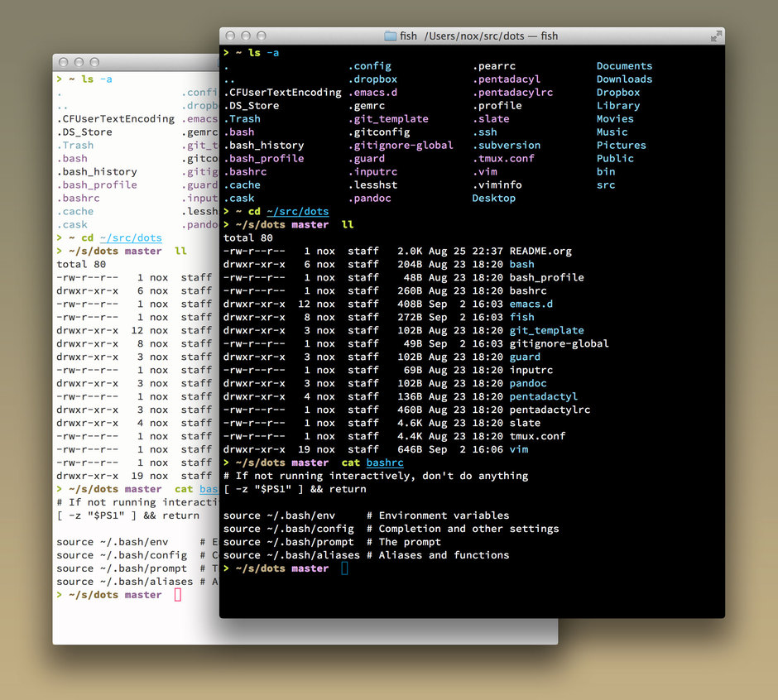The image size is (778, 700).
Task: Click 'gitignore-global' in dark terminal ll listing
Action: click(559, 344)
